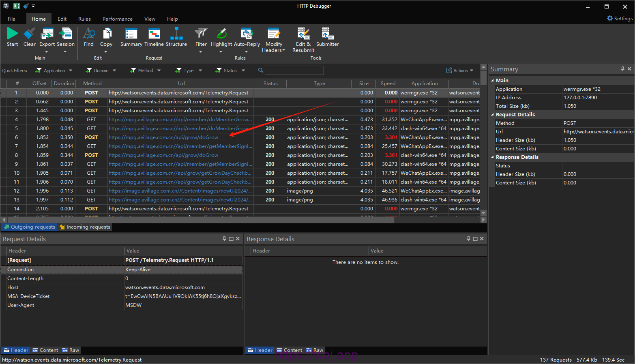Open the Structure view icon

[x=176, y=34]
